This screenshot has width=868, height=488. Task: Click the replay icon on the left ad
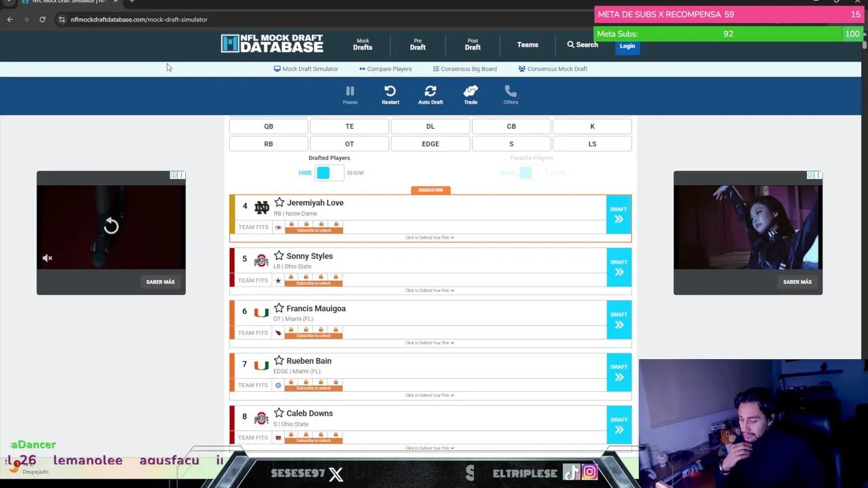[x=111, y=226]
